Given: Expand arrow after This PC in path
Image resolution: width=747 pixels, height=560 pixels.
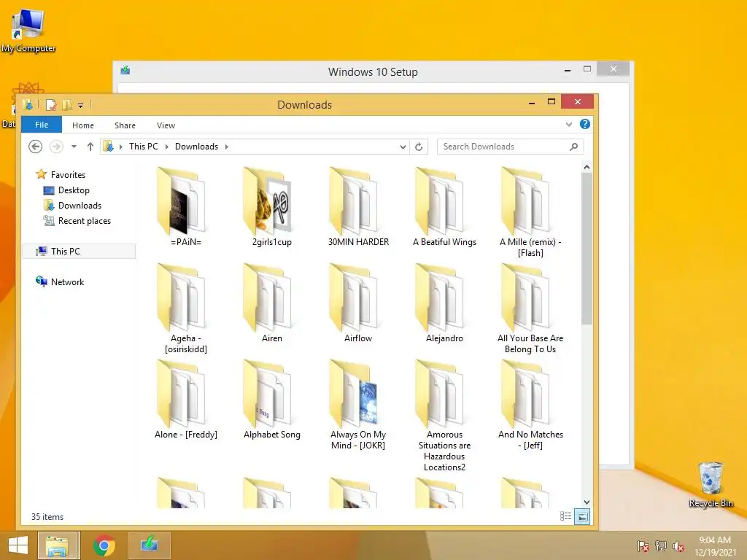Looking at the screenshot, I should click(167, 147).
